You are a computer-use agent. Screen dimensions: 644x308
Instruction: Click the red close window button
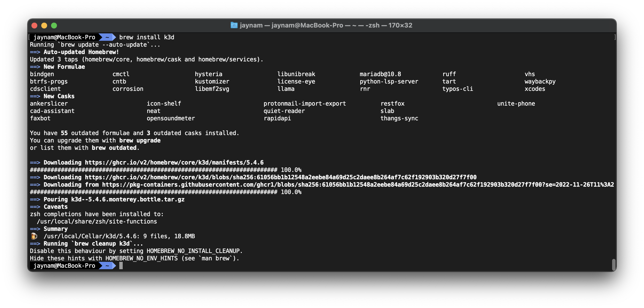pos(35,25)
